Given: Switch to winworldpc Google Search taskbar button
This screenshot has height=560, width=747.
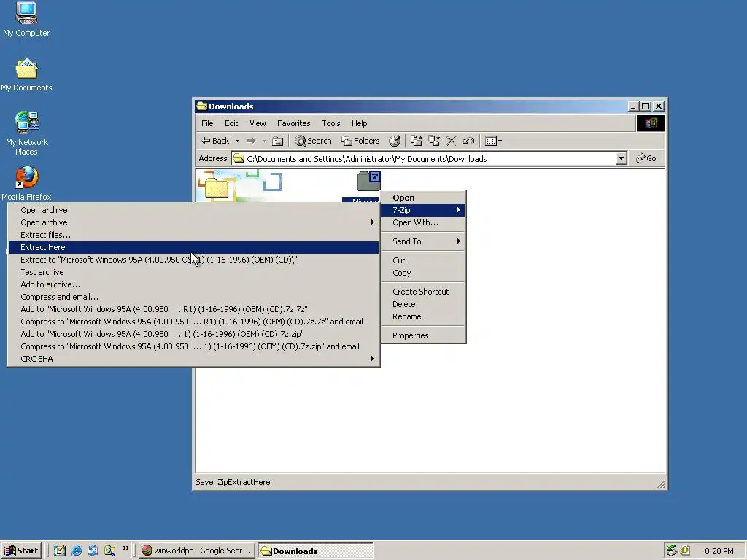Looking at the screenshot, I should [197, 551].
